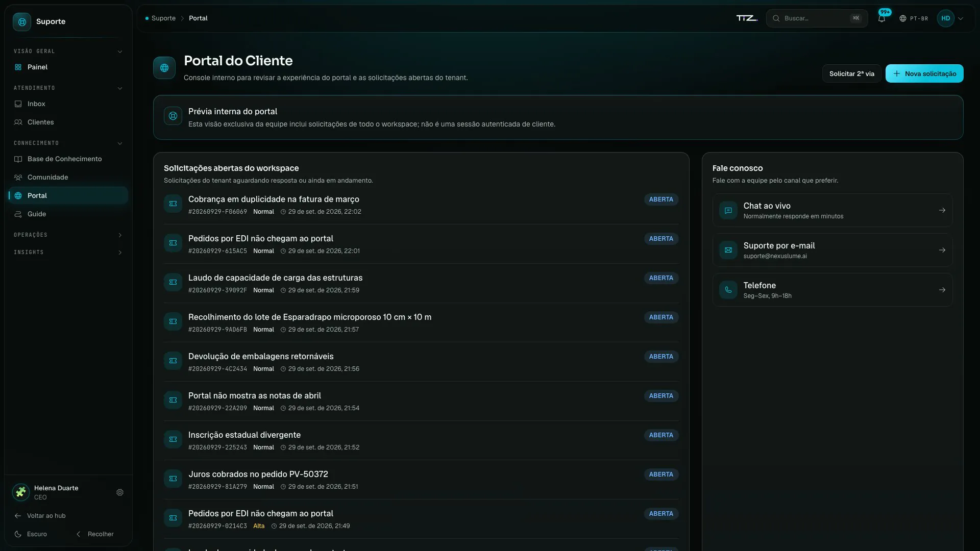The width and height of the screenshot is (980, 551).
Task: Click Helena Duarte's avatar icon
Action: click(x=21, y=492)
